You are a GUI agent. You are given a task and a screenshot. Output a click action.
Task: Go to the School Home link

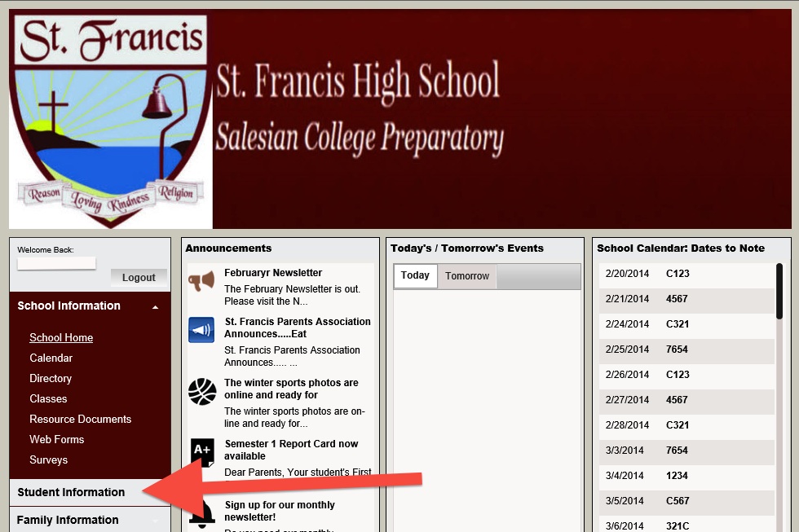[61, 337]
